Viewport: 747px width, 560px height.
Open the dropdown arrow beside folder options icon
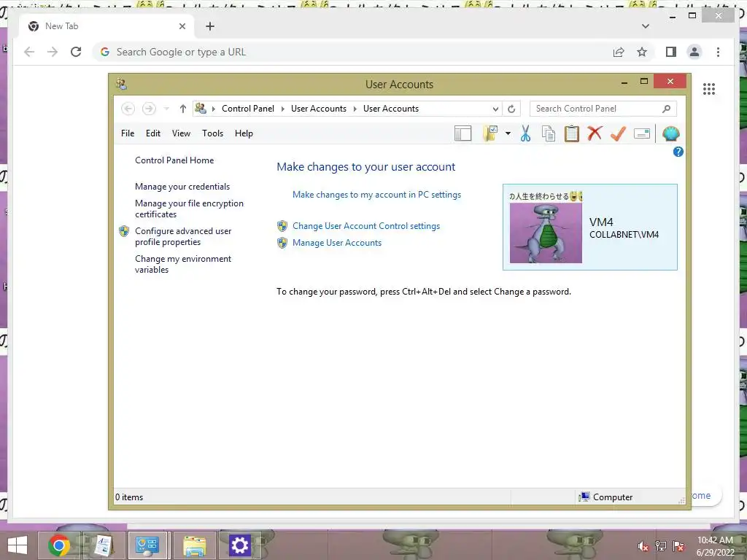point(508,134)
